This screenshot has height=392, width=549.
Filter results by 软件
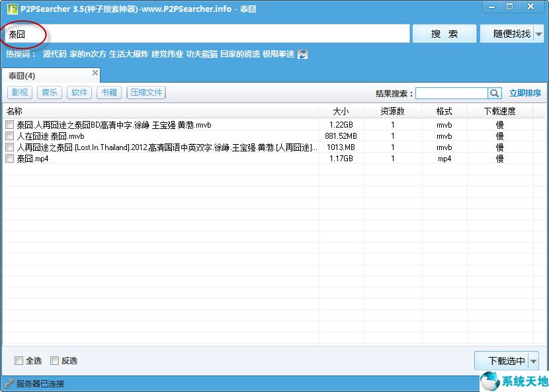point(79,93)
